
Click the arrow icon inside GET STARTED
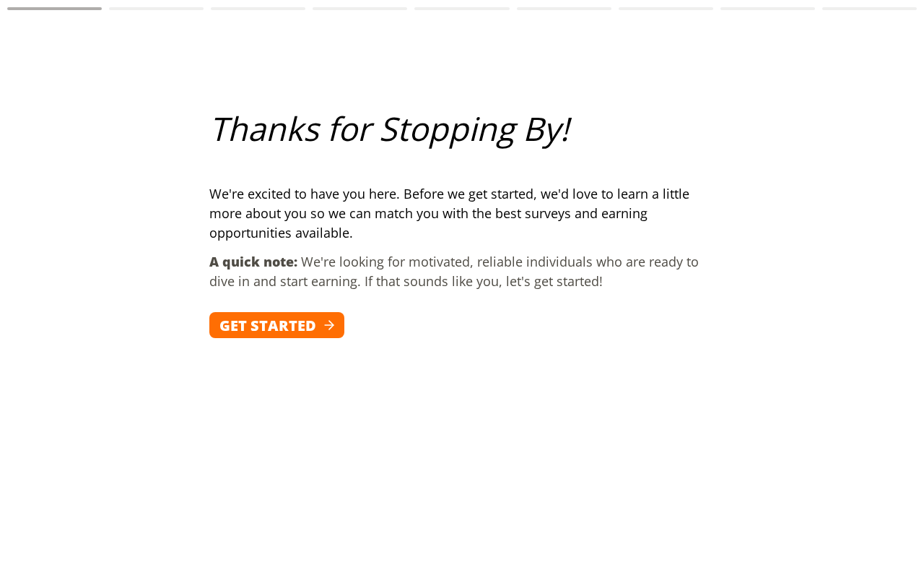coord(329,325)
